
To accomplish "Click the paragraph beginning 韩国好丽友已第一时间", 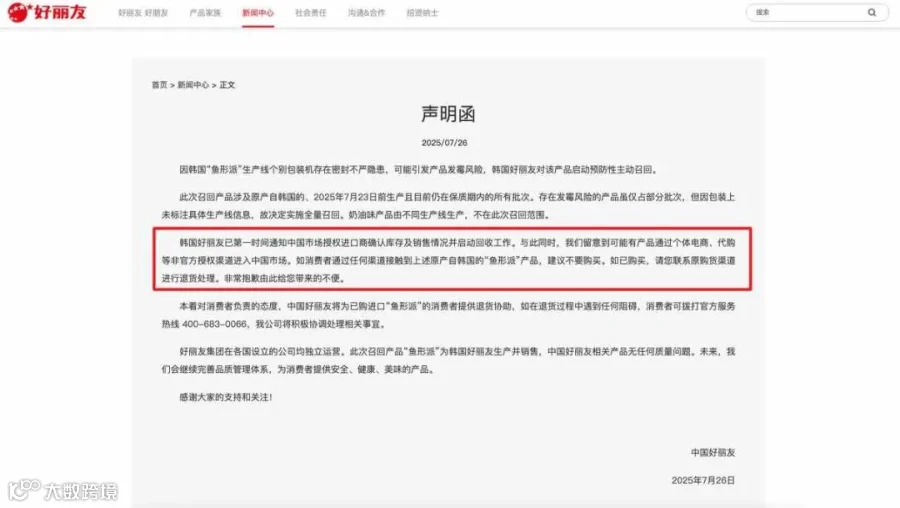I will 448,261.
